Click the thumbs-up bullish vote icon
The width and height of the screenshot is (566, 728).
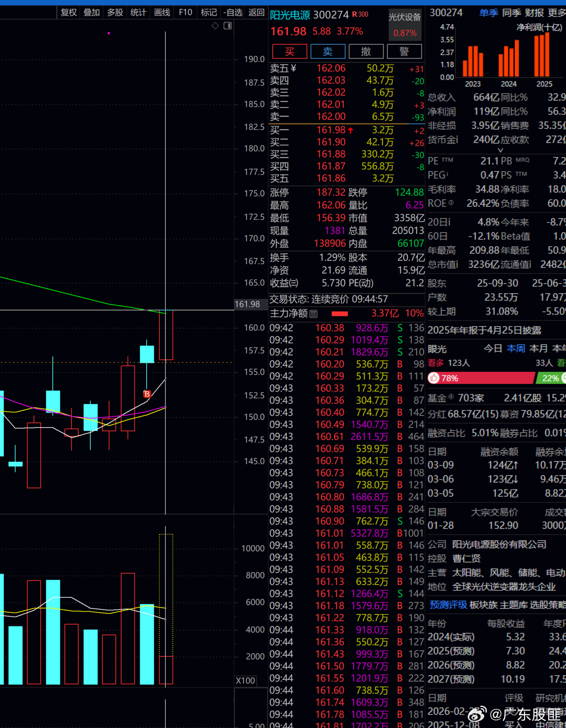pos(434,378)
